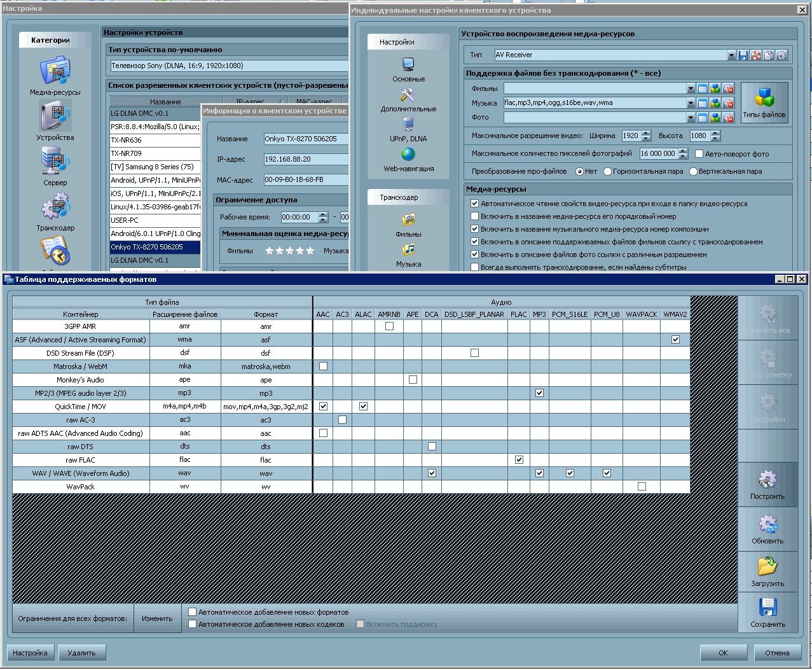Click the Удалить button
Viewport: 812px width, 670px height.
tap(81, 653)
